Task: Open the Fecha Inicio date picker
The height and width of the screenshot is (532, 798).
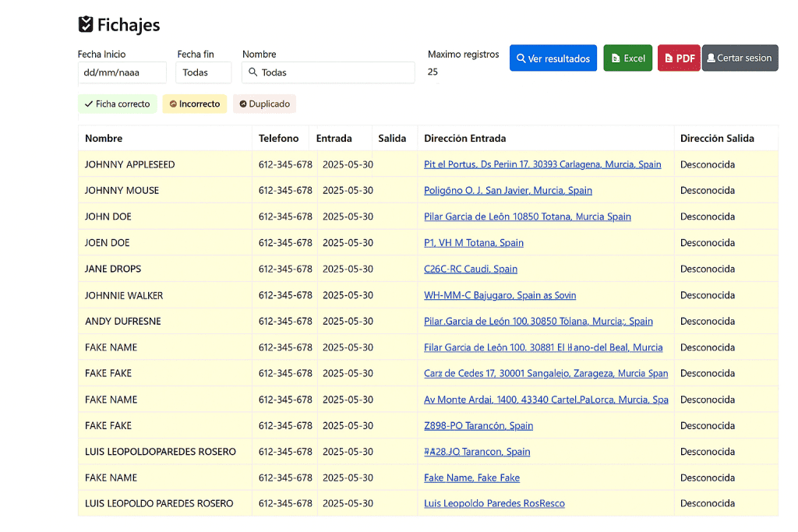Action: pos(122,72)
